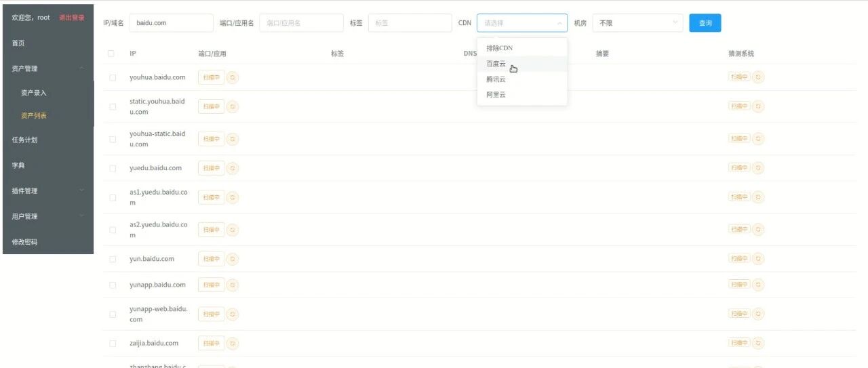Choose 阿里云 from the CDN list
The width and height of the screenshot is (868, 368).
point(522,95)
